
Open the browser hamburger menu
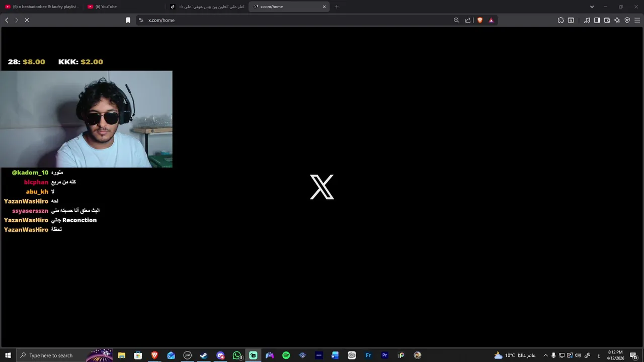coord(637,20)
